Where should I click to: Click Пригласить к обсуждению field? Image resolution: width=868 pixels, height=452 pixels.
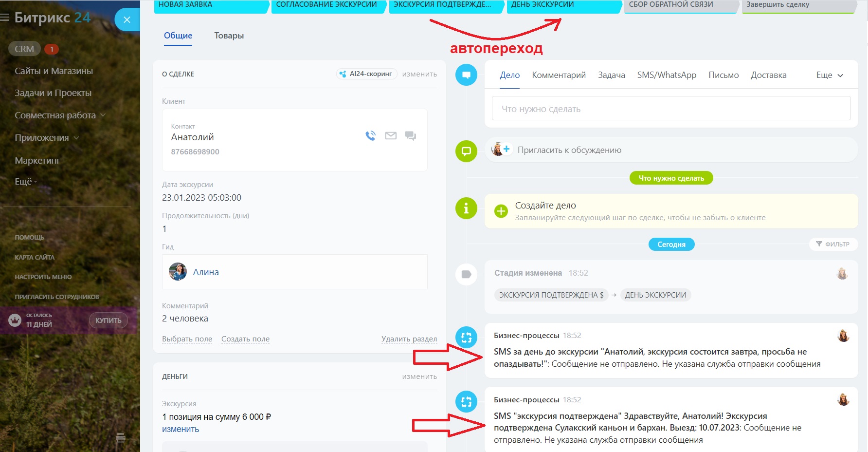671,150
